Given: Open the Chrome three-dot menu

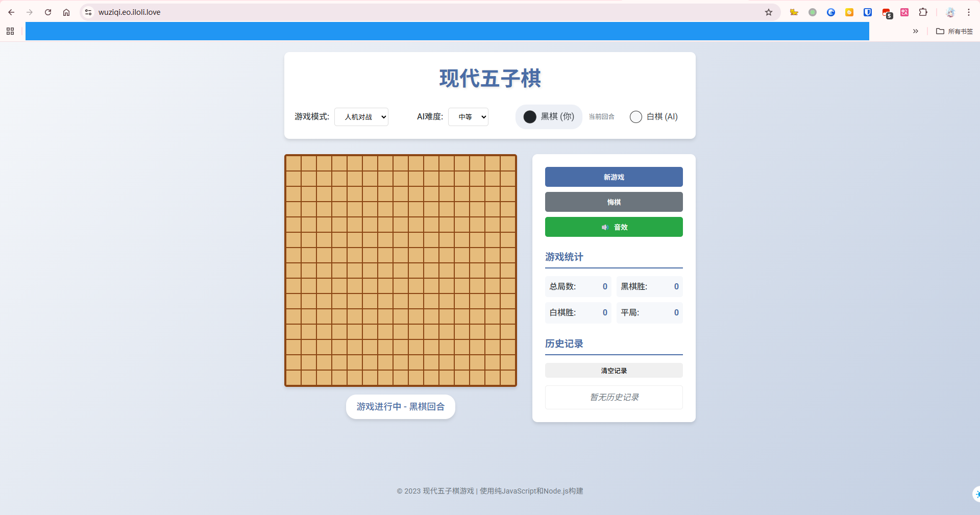Looking at the screenshot, I should [968, 12].
